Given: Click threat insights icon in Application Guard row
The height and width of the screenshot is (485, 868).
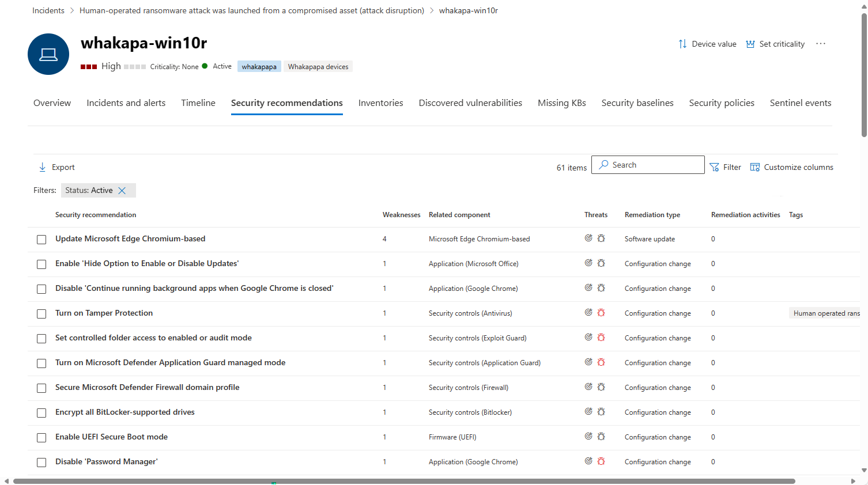Looking at the screenshot, I should click(x=588, y=362).
